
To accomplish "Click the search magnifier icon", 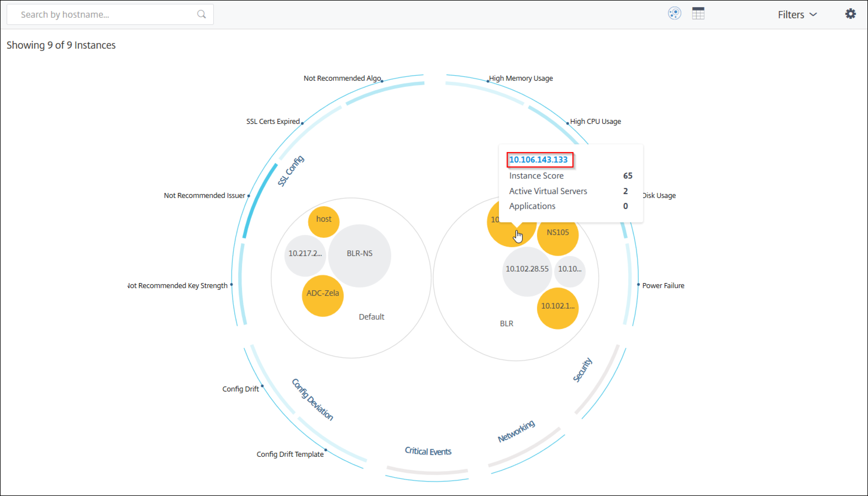I will [x=201, y=14].
